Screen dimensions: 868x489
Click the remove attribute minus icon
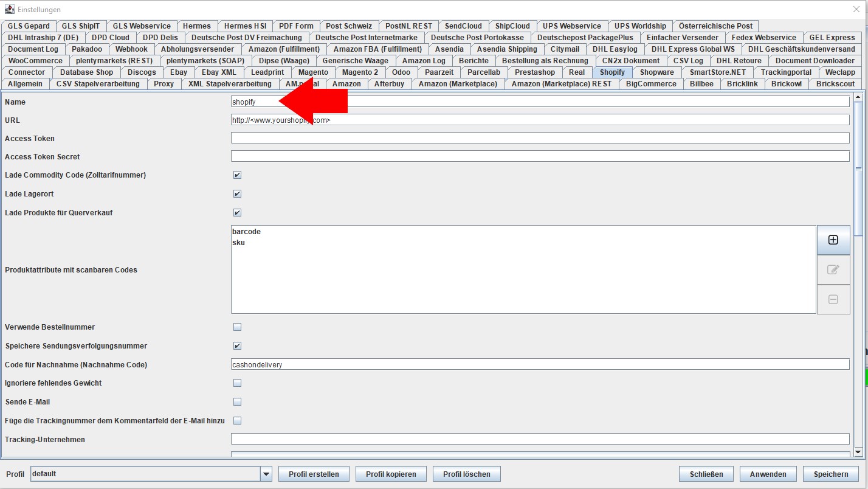833,299
